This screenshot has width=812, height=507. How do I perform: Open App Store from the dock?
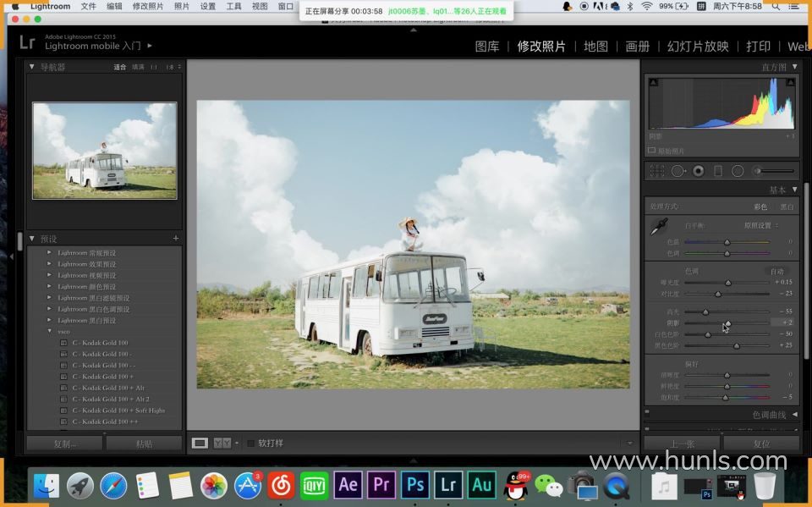[x=248, y=486]
